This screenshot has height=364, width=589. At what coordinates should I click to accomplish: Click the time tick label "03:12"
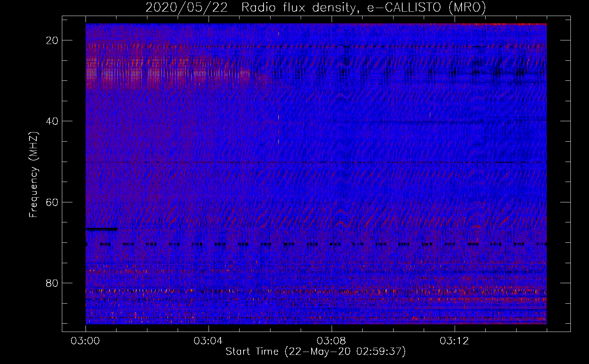(x=454, y=341)
